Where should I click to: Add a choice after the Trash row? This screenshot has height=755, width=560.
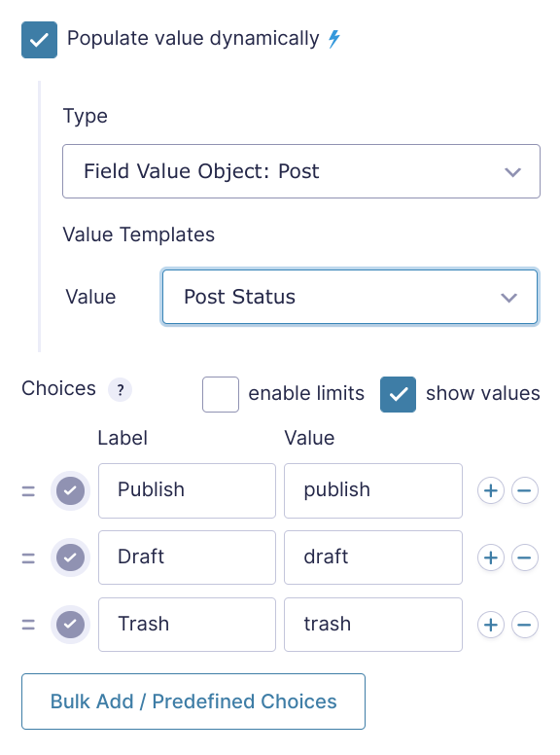491,625
